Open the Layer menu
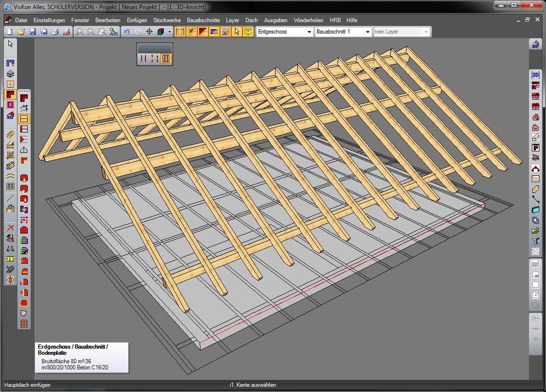The height and width of the screenshot is (392, 546). (x=232, y=20)
